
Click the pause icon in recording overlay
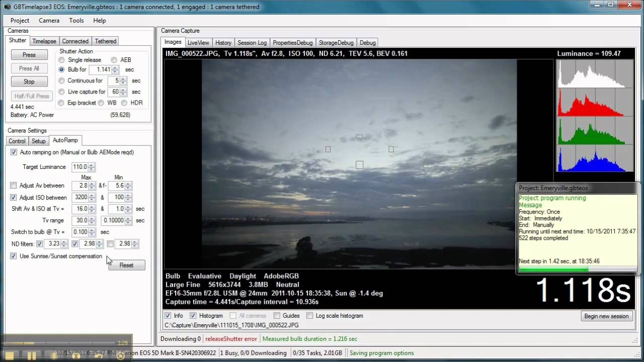tap(32, 355)
